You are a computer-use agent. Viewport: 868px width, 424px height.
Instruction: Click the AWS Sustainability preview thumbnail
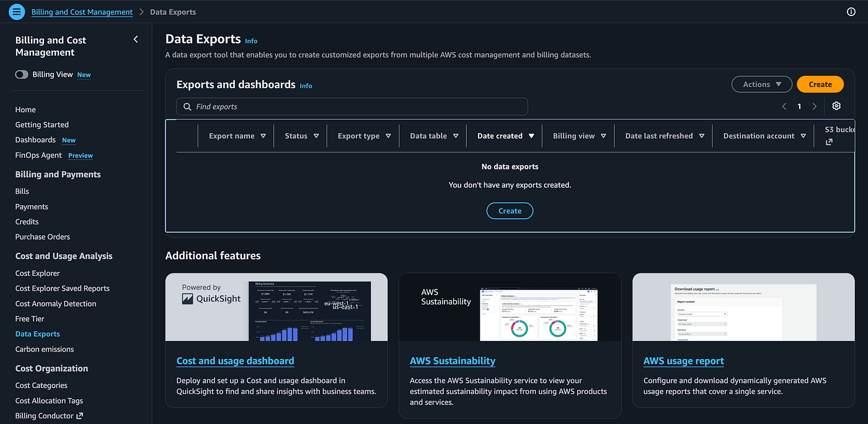click(x=510, y=307)
